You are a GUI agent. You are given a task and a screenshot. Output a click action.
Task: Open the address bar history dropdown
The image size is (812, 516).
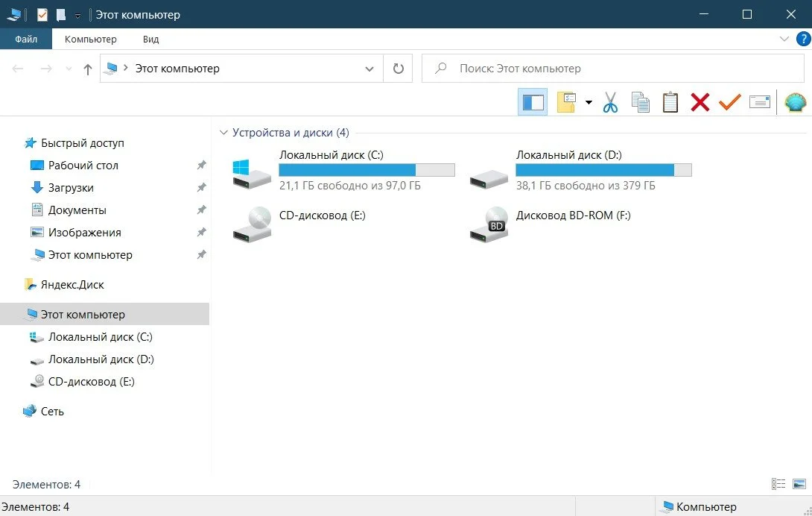tap(369, 69)
